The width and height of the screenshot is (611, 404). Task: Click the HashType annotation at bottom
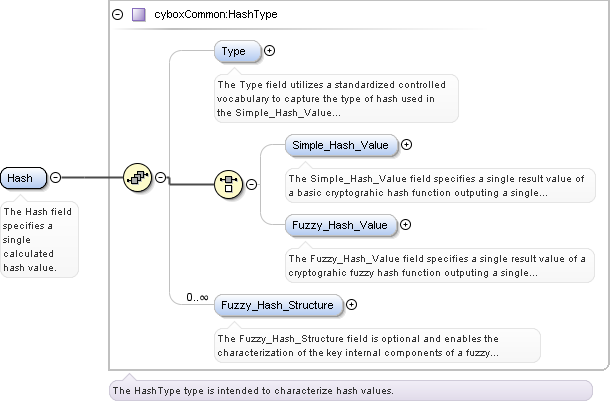pos(252,390)
